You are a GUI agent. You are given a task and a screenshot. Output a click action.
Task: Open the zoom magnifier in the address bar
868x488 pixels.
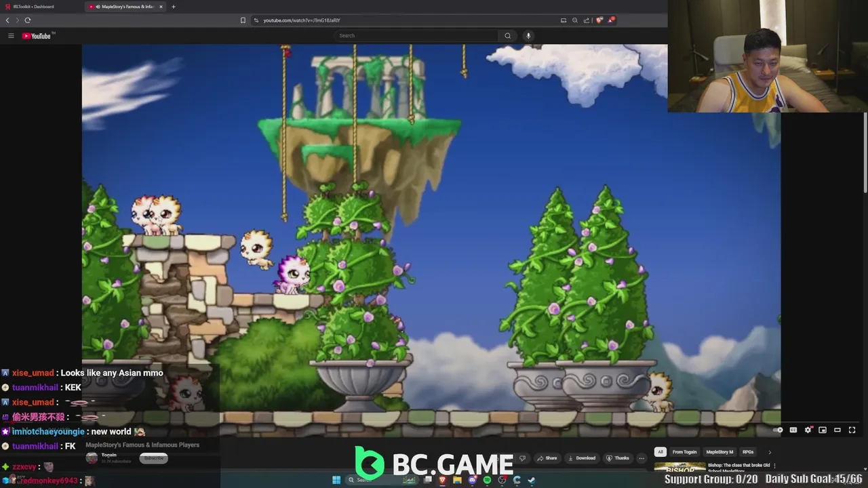coord(575,20)
